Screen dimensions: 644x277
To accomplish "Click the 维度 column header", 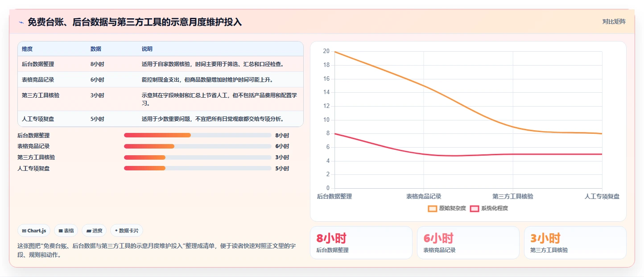I will point(27,49).
